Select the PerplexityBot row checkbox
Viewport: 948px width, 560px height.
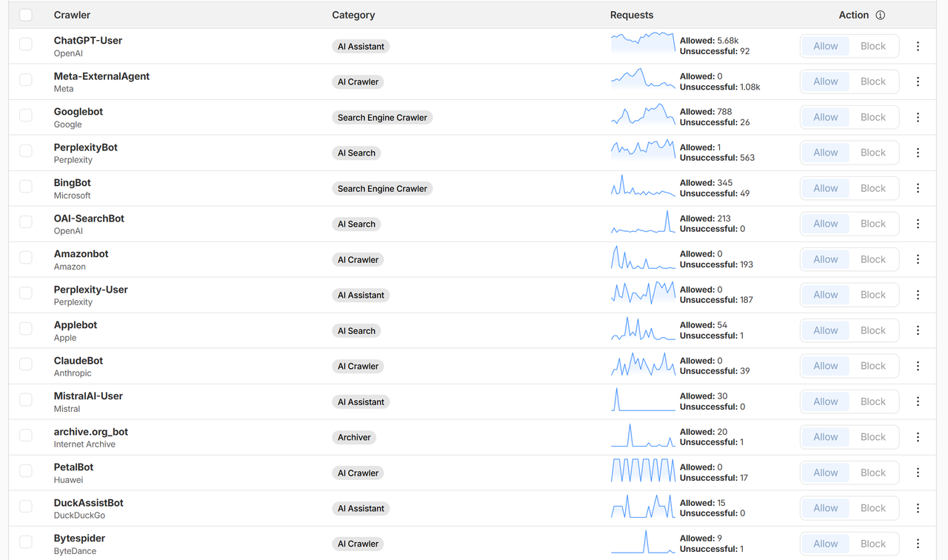click(x=26, y=151)
